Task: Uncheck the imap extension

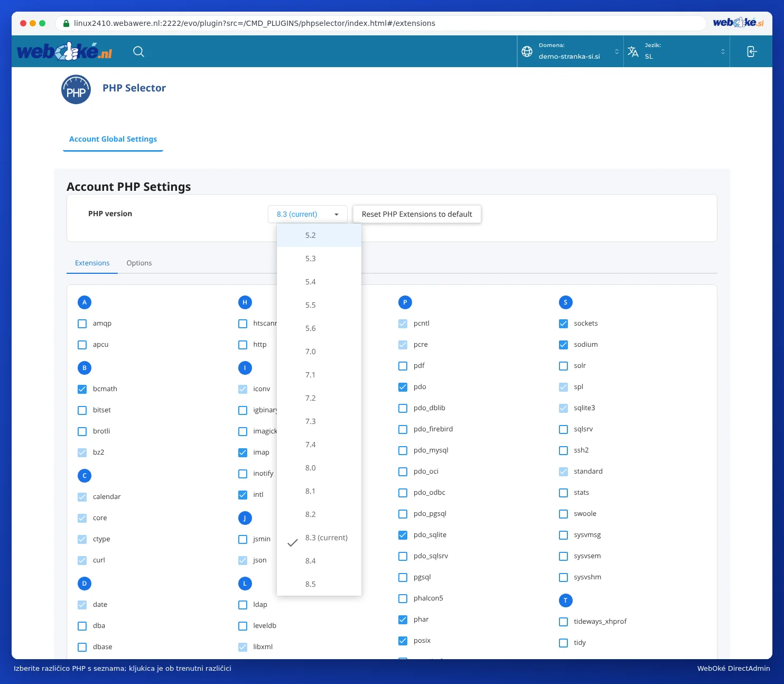Action: (242, 452)
